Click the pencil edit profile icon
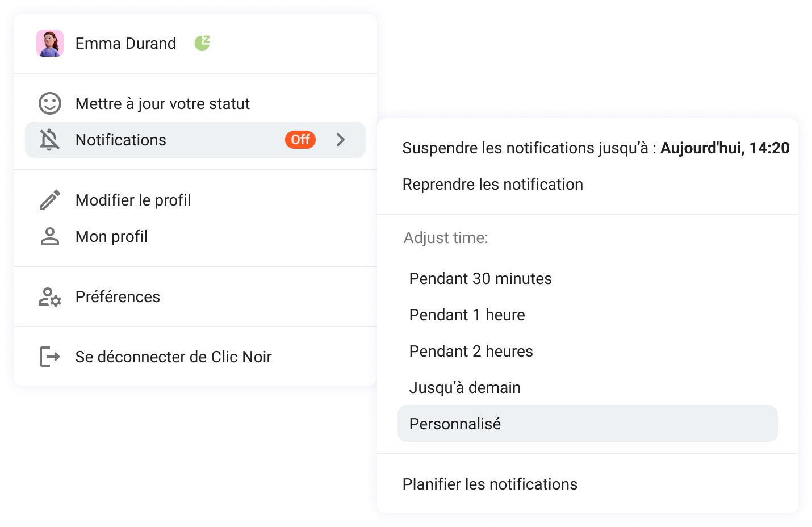 50,200
